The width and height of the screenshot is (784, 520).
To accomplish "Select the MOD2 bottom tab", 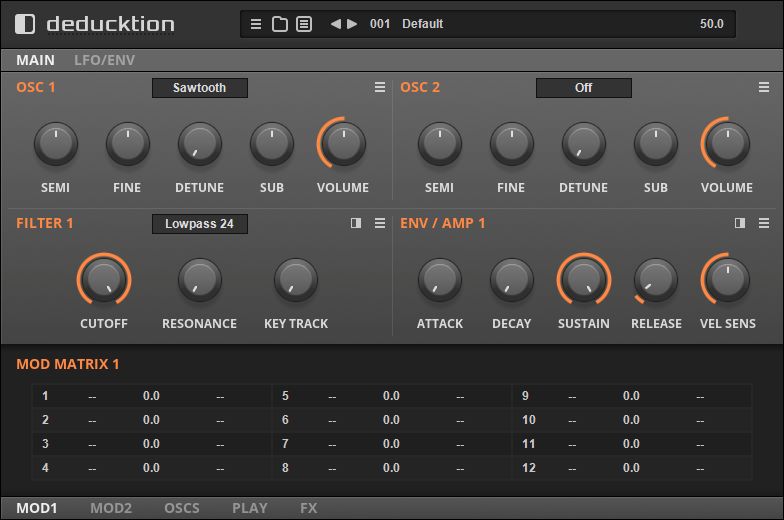I will tap(111, 508).
